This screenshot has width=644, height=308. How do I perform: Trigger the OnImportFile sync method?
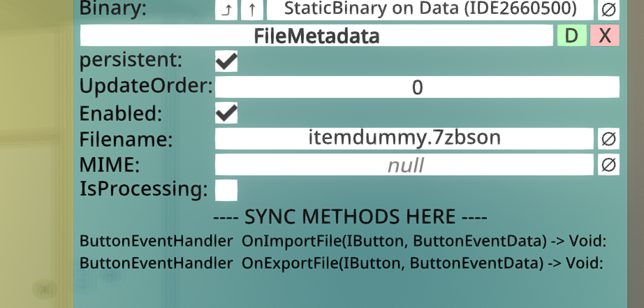(343, 242)
